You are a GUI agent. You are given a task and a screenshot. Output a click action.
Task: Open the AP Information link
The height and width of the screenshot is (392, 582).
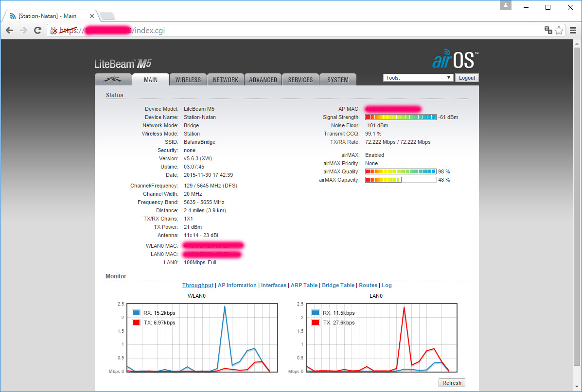click(237, 285)
